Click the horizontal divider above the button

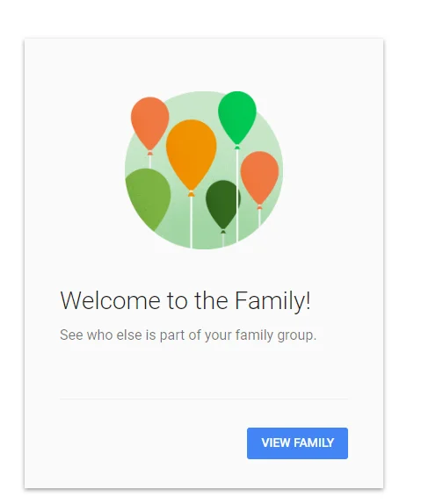point(204,399)
